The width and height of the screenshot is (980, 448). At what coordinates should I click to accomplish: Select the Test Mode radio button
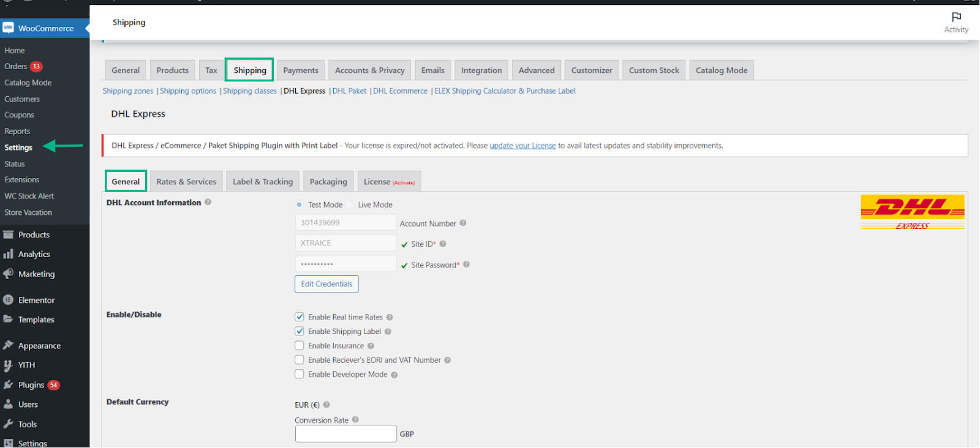point(299,204)
